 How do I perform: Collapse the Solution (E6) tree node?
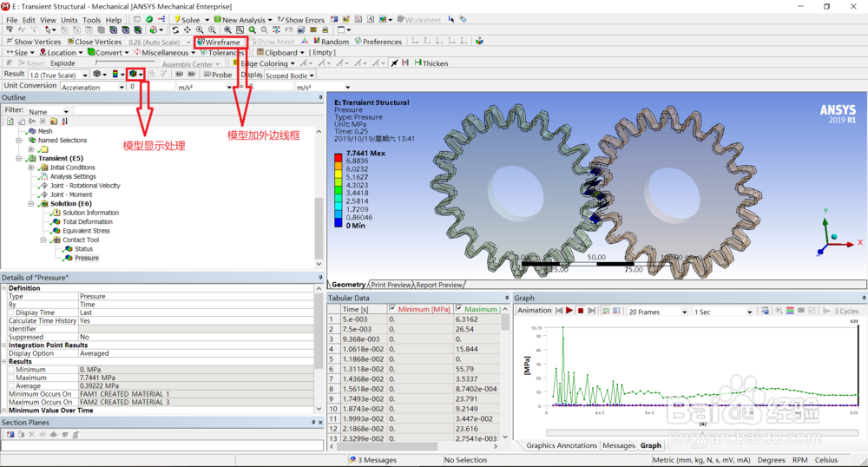[x=31, y=204]
